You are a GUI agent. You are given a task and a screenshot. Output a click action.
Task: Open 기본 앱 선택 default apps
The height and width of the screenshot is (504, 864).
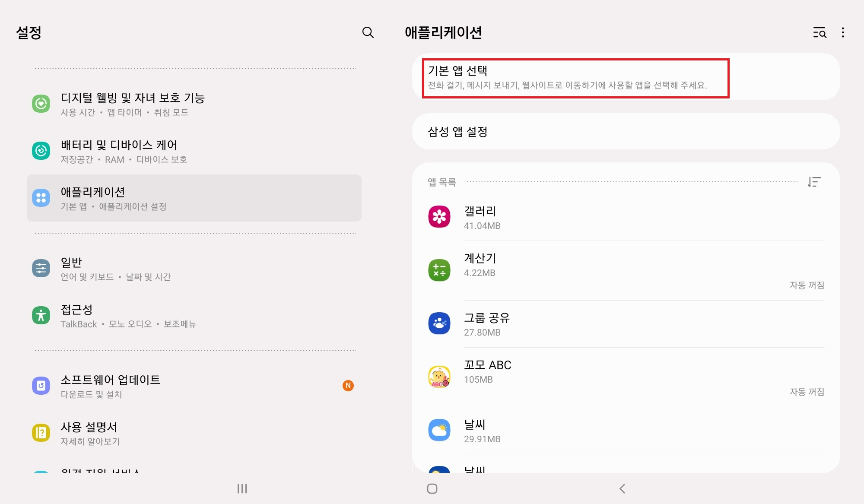tap(575, 77)
